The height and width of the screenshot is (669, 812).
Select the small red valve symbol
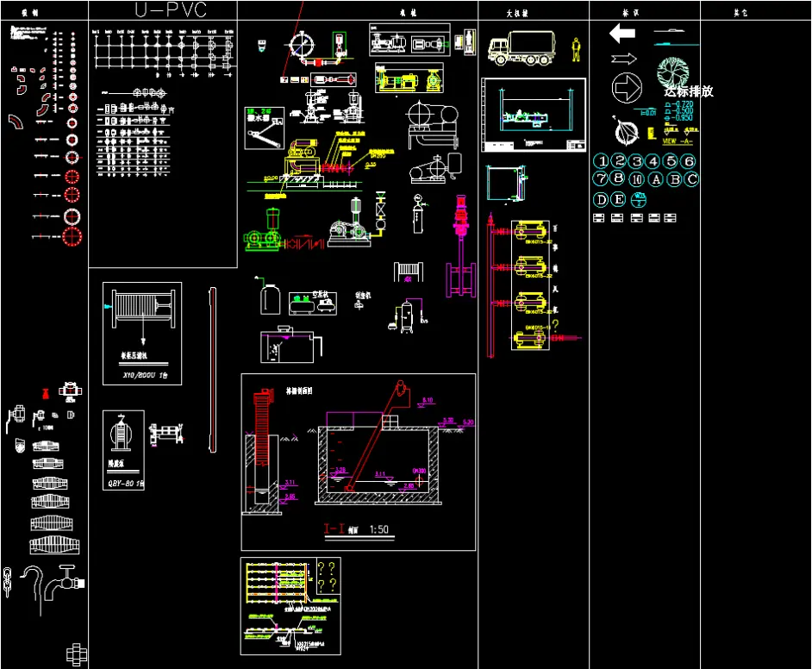coord(46,393)
